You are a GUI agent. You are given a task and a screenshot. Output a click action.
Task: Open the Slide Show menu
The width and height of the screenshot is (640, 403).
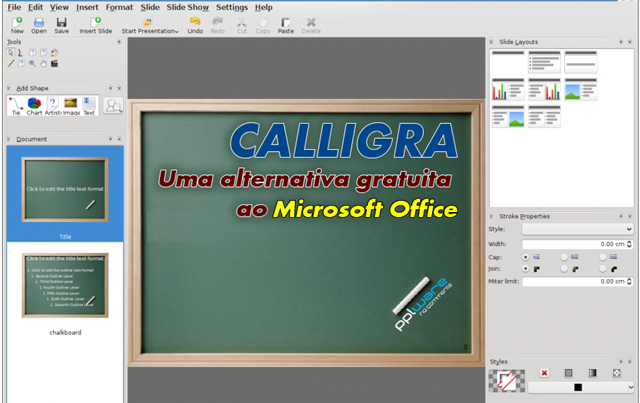(x=187, y=7)
